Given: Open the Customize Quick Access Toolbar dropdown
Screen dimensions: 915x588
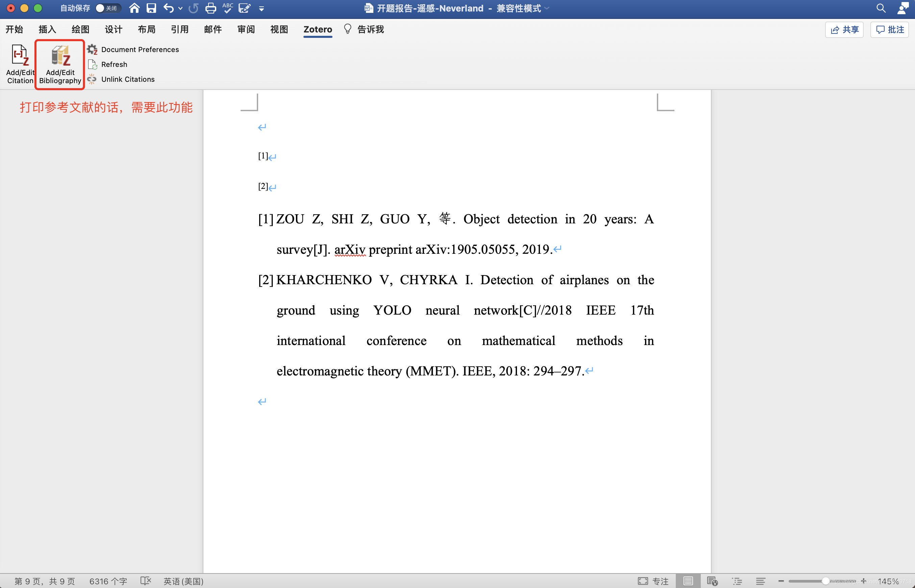Looking at the screenshot, I should point(262,8).
